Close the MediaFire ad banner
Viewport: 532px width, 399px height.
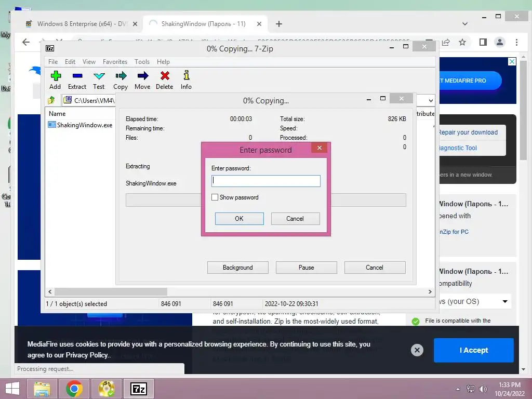[x=512, y=61]
